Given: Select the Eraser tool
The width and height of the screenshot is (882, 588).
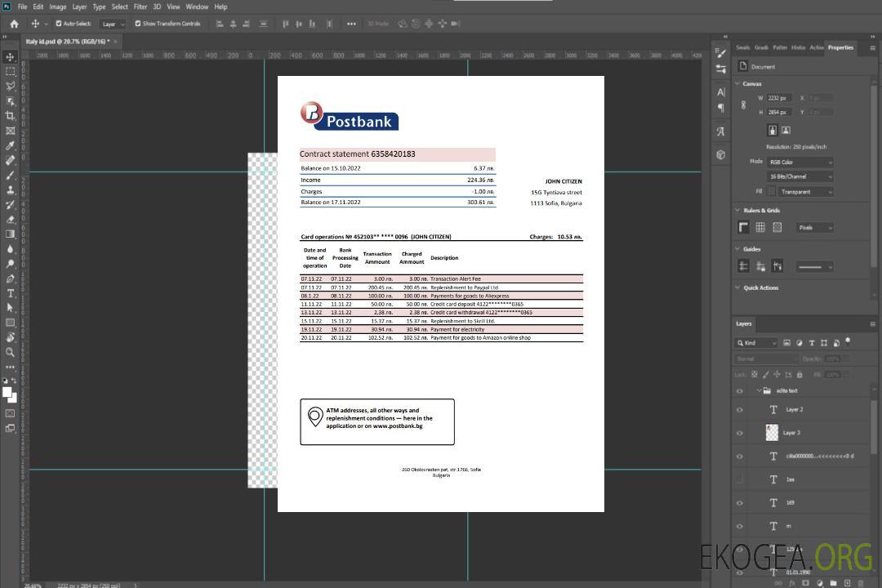Looking at the screenshot, I should [10, 220].
